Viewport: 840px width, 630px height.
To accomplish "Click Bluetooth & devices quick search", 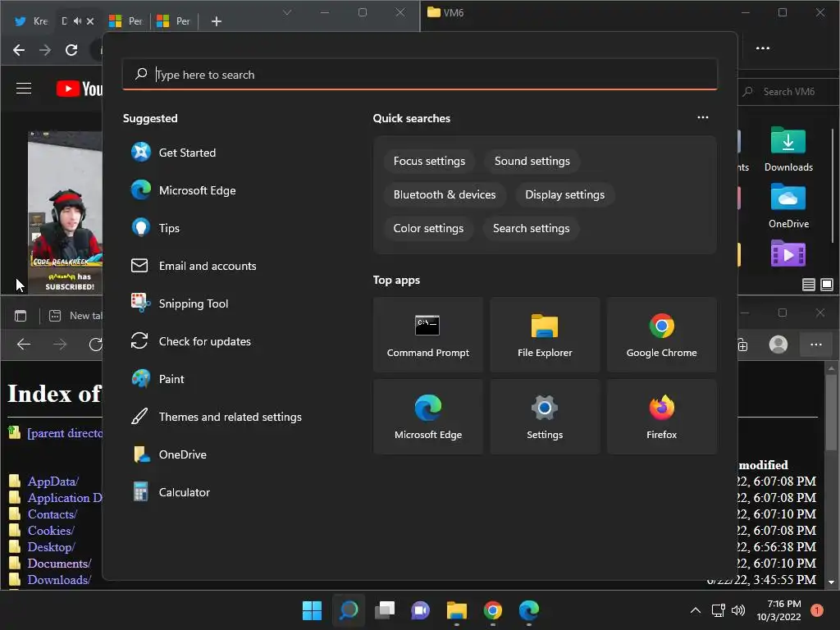I will tap(444, 195).
